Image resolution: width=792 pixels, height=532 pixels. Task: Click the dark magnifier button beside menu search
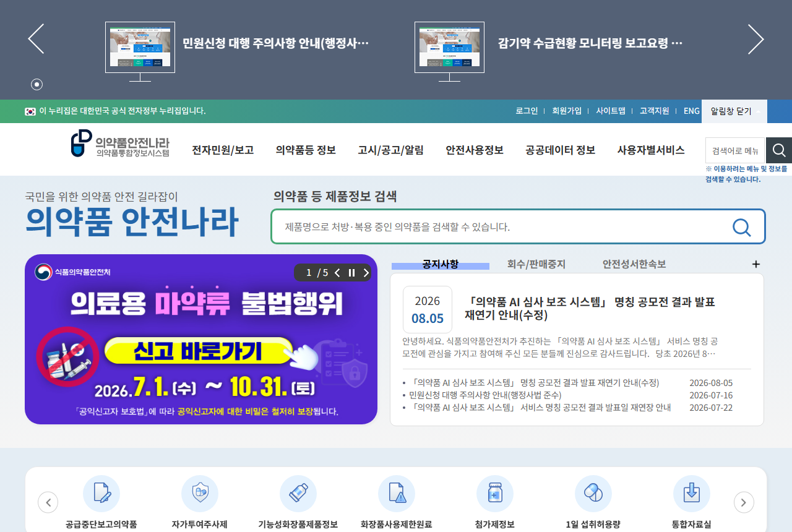pos(779,150)
